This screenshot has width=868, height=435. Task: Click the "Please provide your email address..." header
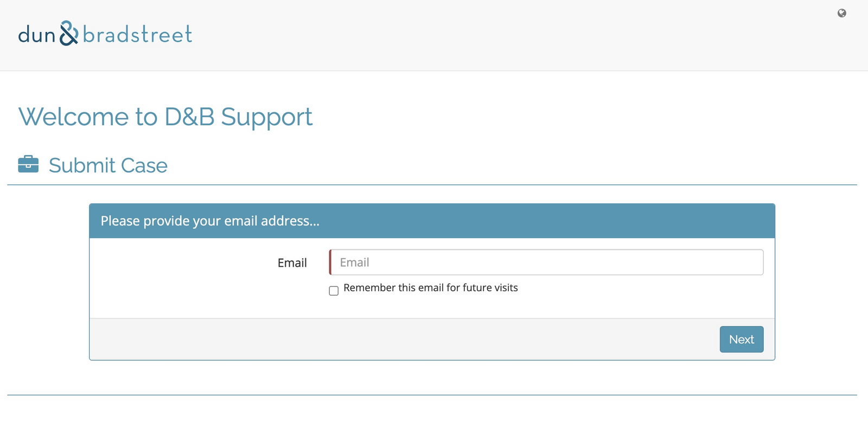point(210,221)
